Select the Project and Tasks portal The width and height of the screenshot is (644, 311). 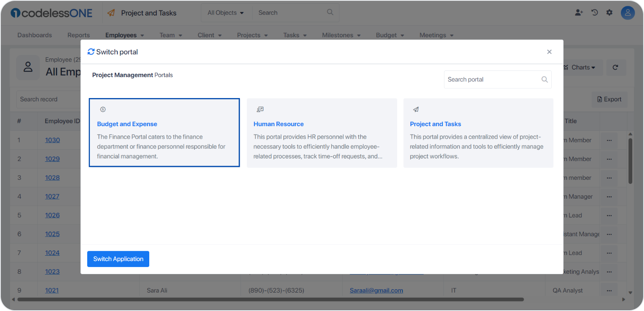[x=478, y=133]
